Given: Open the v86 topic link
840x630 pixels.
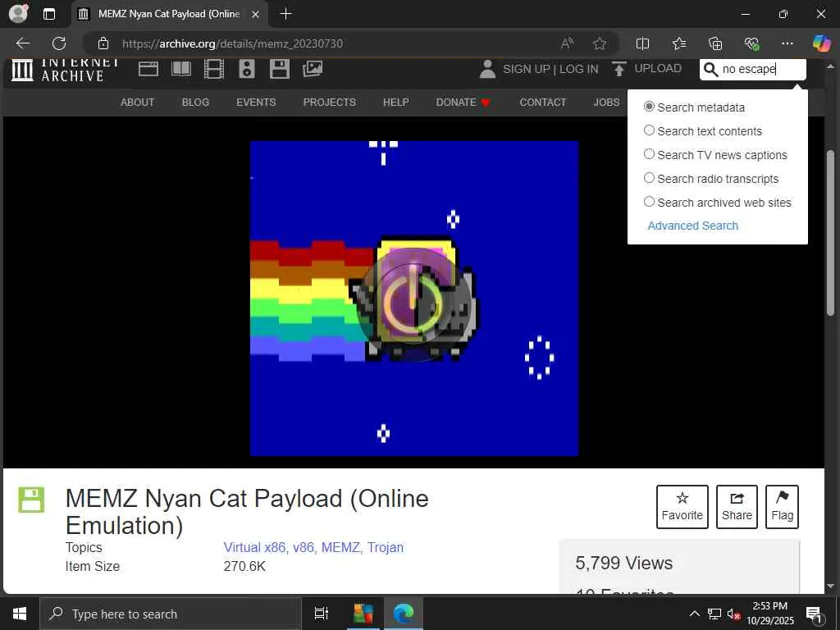Looking at the screenshot, I should coord(305,547).
